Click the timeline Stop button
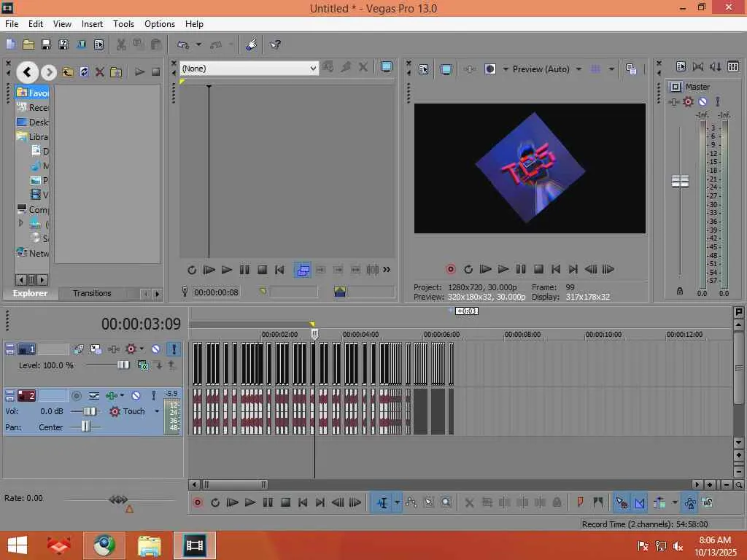 285,503
